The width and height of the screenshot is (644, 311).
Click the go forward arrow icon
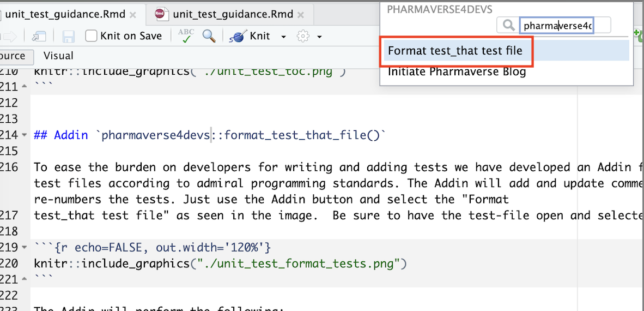[10, 37]
